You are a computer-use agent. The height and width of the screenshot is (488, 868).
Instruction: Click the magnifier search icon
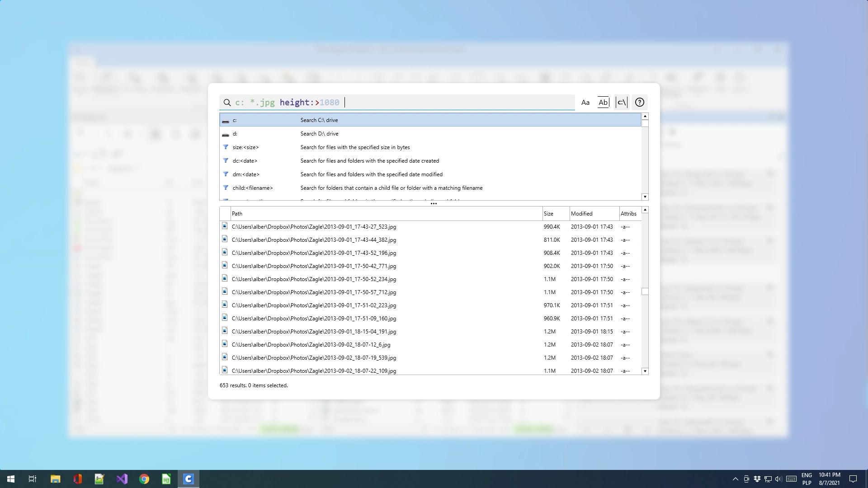(227, 103)
